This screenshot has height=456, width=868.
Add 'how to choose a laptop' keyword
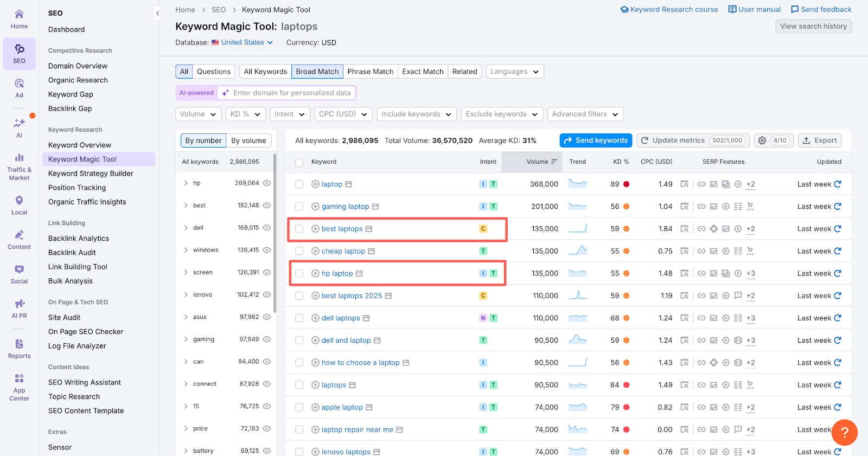315,363
